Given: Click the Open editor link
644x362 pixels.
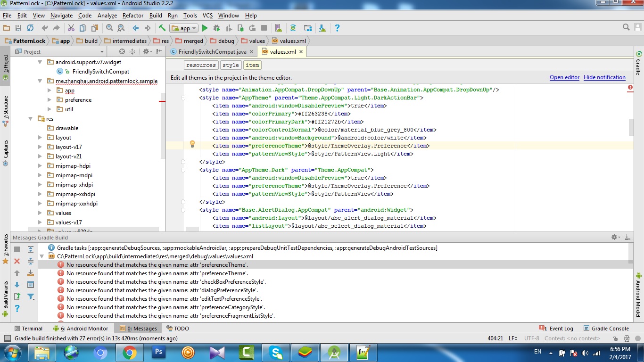Looking at the screenshot, I should tap(564, 77).
